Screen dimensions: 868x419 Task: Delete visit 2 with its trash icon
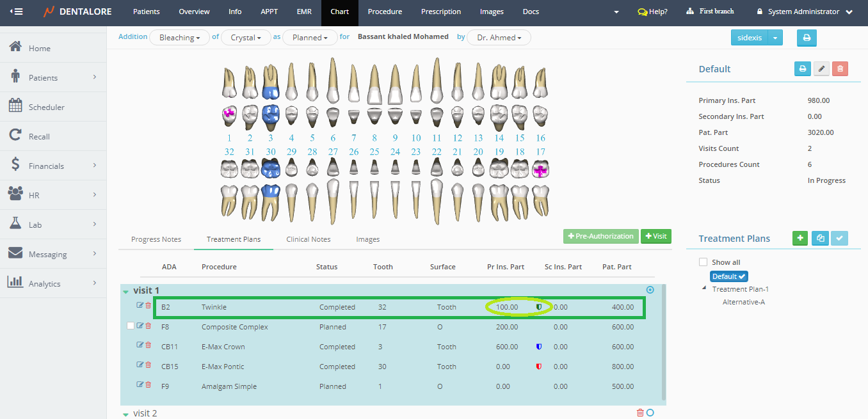(640, 413)
